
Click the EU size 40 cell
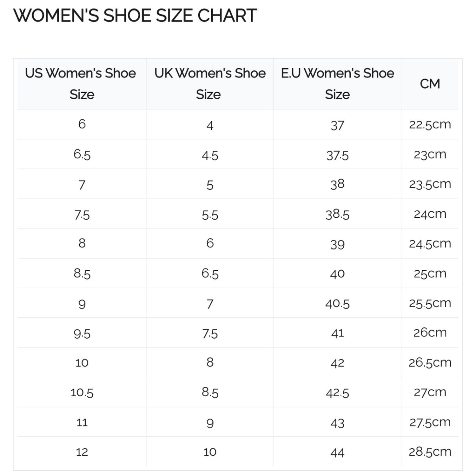(x=337, y=274)
